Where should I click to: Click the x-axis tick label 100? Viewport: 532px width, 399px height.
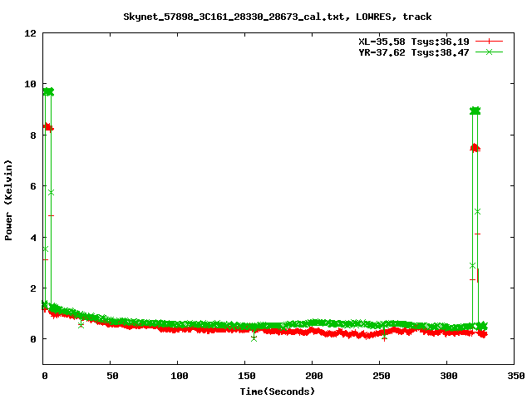coord(180,376)
